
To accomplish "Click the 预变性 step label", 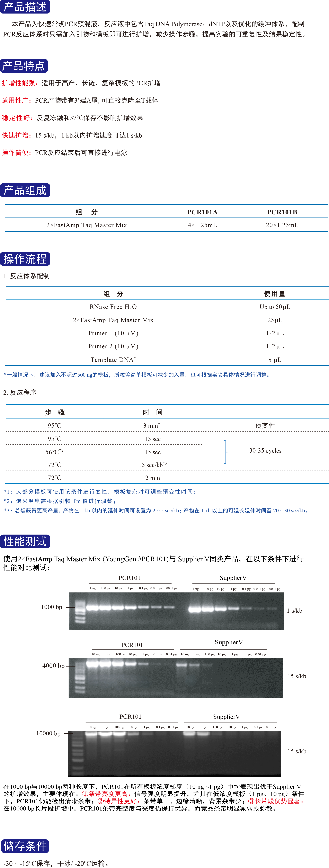I will click(265, 426).
